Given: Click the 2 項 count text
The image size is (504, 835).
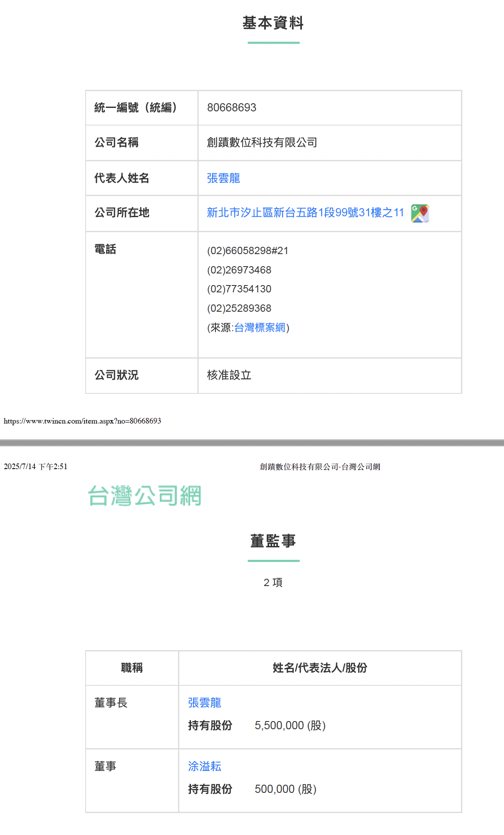Looking at the screenshot, I should [273, 583].
